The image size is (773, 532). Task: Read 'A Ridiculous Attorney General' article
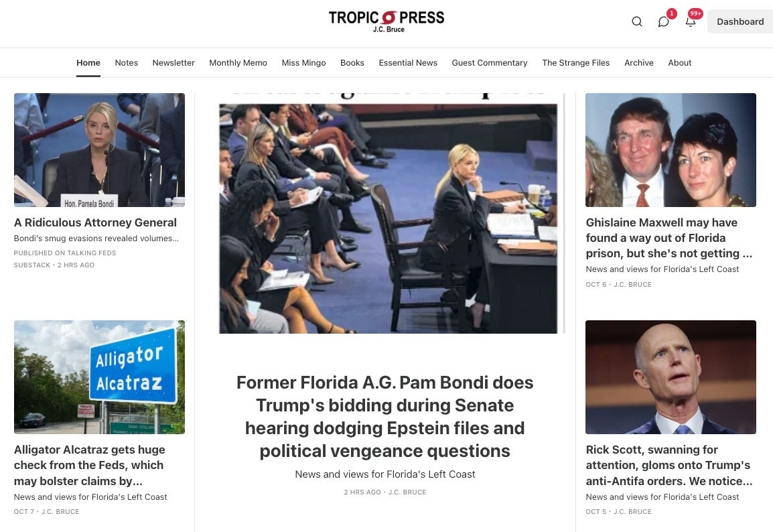pos(95,222)
